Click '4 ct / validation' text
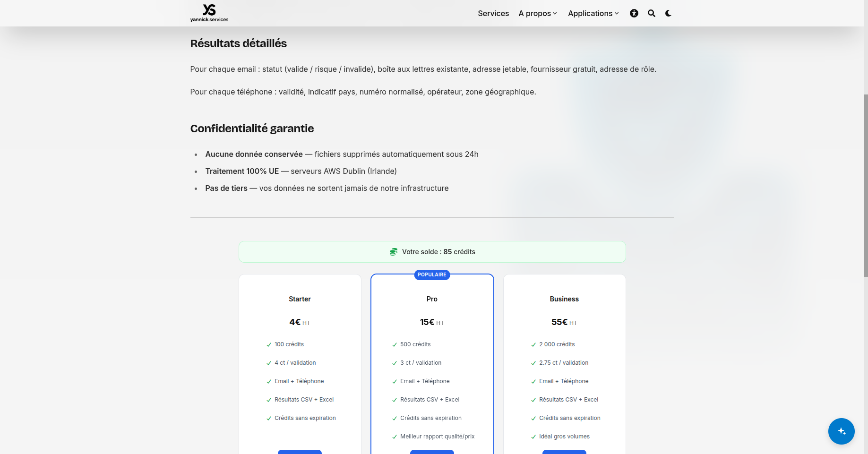Viewport: 868px width, 454px height. [295, 363]
